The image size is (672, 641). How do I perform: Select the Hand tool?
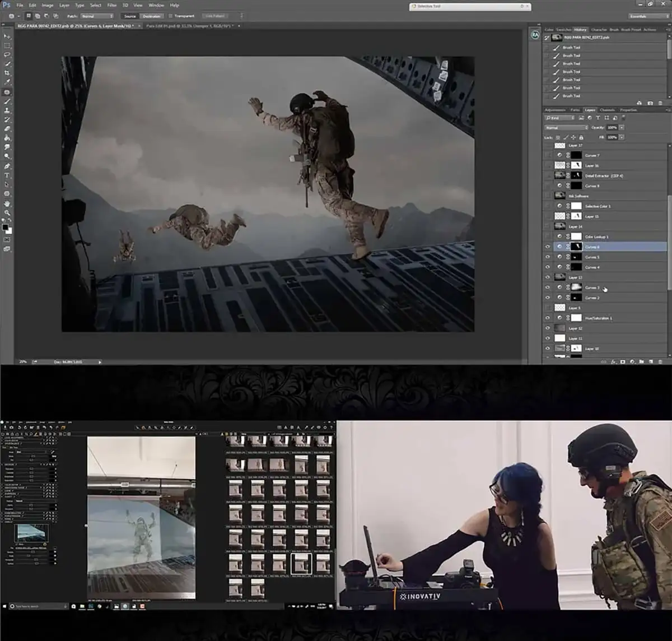[7, 203]
